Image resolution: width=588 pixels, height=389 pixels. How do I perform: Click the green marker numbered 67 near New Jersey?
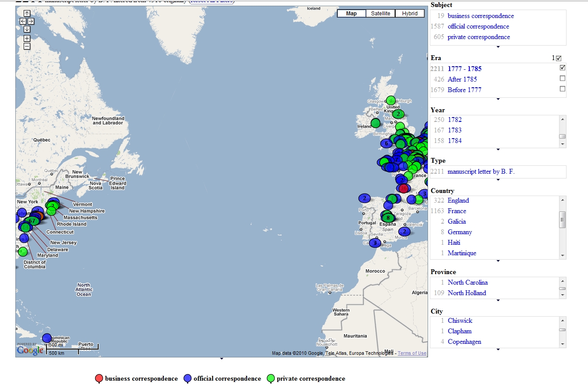[x=32, y=221]
